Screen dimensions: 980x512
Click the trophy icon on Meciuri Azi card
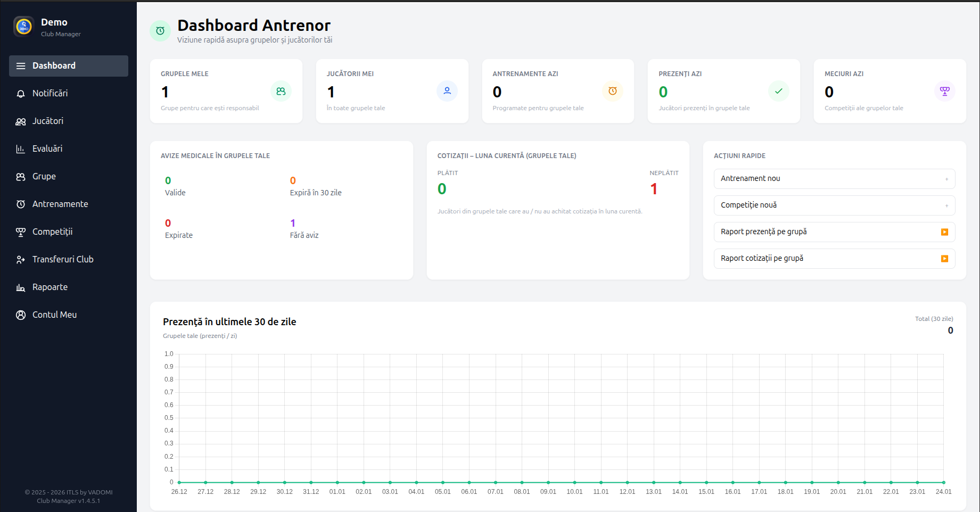pos(945,91)
